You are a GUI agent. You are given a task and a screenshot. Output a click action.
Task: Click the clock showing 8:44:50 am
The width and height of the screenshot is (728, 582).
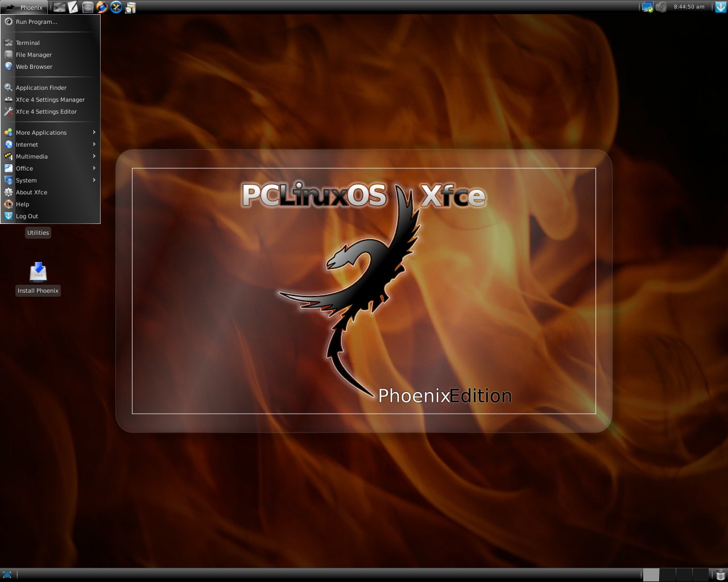[689, 7]
